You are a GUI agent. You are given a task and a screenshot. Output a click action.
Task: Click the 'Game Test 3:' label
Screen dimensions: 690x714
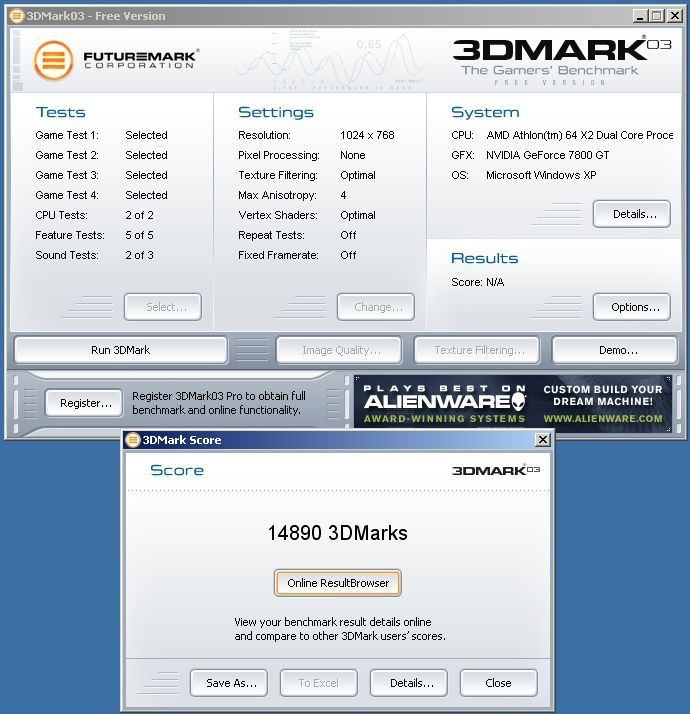pos(67,175)
